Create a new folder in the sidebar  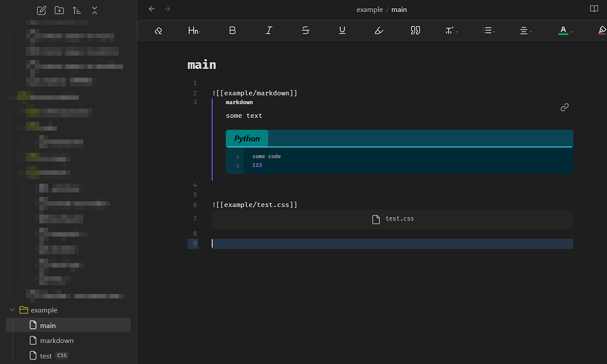point(59,10)
